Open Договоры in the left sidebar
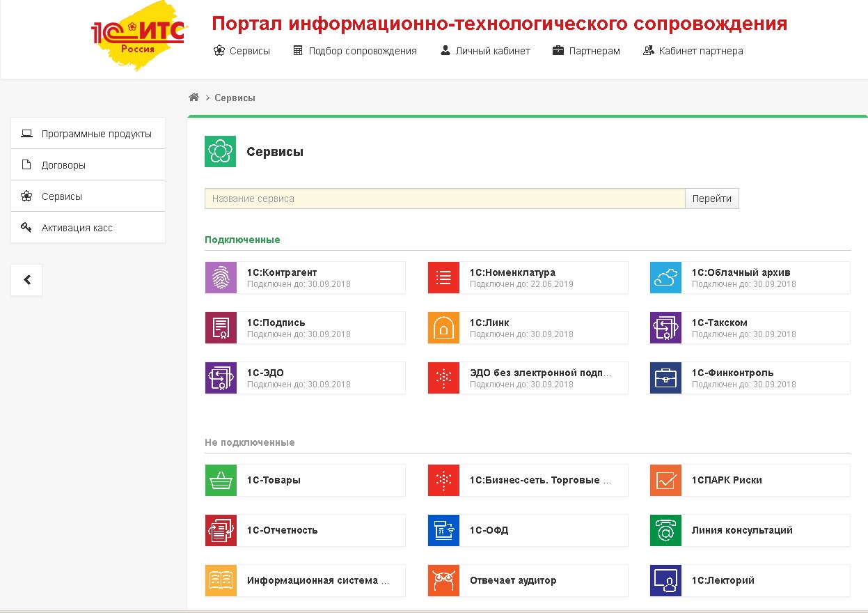The width and height of the screenshot is (868, 613). 88,165
